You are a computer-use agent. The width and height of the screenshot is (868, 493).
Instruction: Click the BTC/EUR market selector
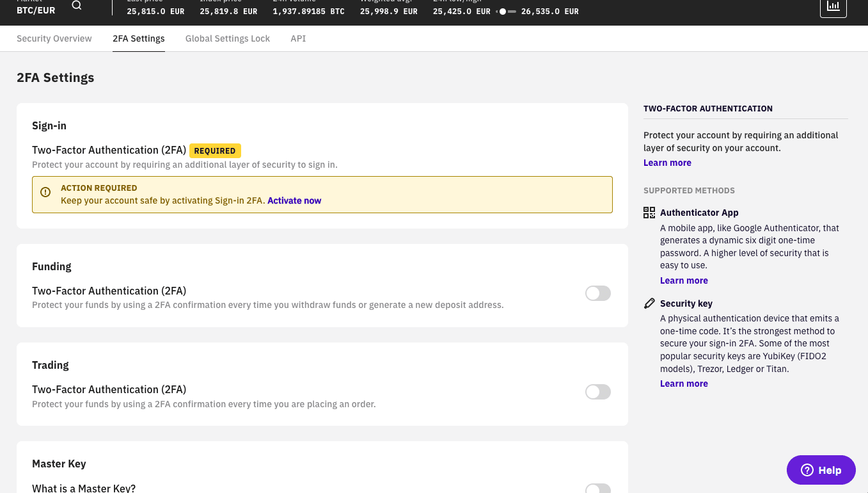tap(36, 10)
